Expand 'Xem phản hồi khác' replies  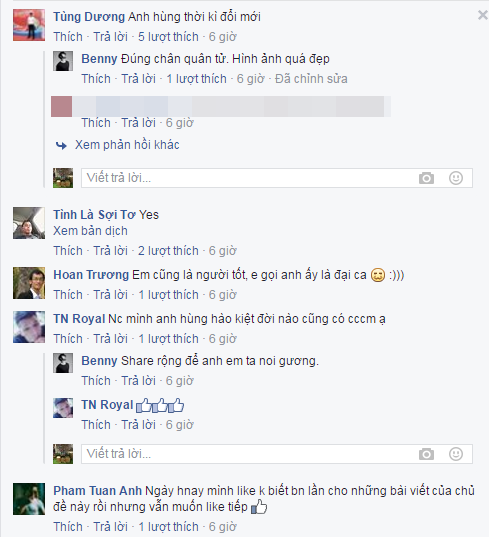tap(127, 145)
